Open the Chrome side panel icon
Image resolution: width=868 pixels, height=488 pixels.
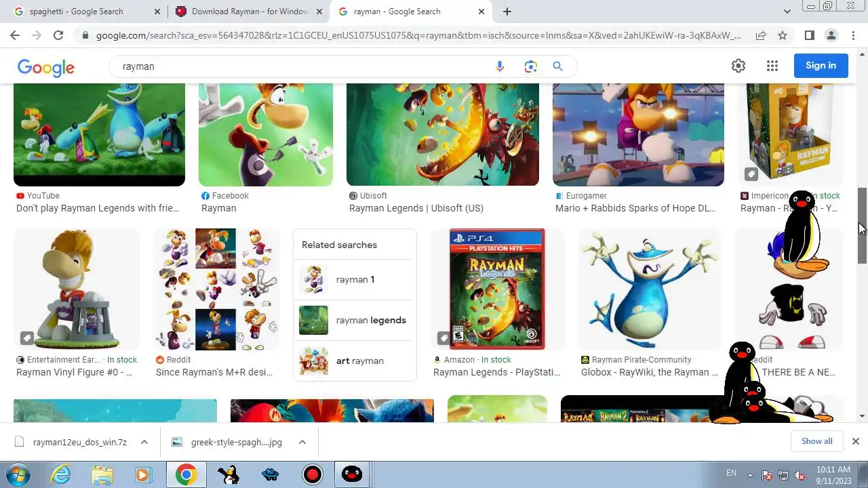coord(810,35)
